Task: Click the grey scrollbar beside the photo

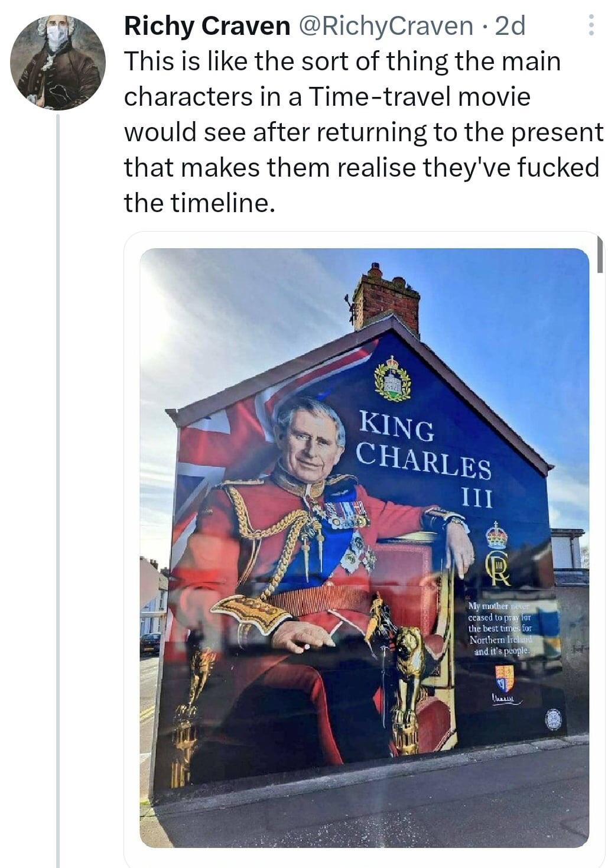Action: tap(600, 254)
